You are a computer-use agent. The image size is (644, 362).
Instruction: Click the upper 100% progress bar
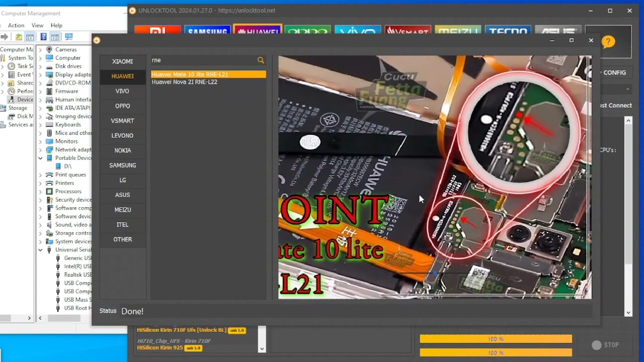point(496,339)
